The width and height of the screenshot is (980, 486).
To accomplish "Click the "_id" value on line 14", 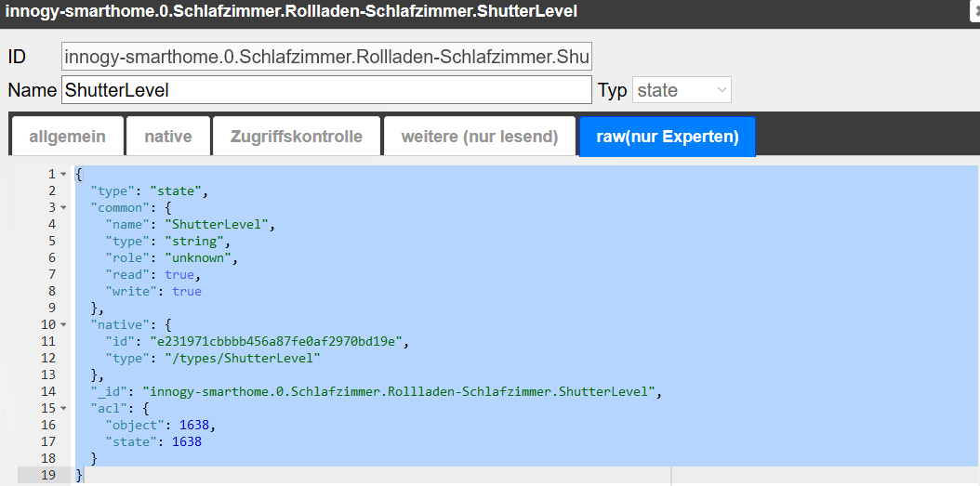I will (398, 391).
